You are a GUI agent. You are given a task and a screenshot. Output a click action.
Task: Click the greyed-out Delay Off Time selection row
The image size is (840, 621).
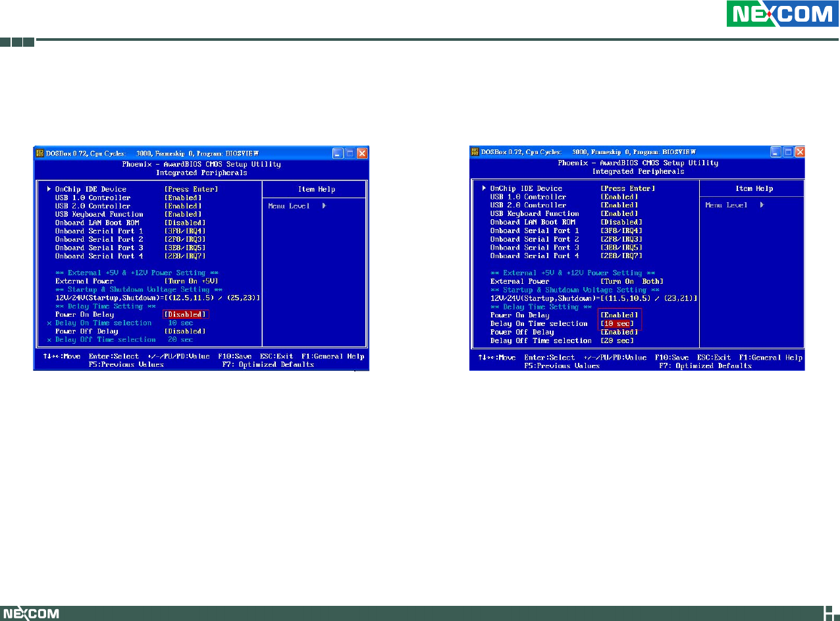(120, 340)
